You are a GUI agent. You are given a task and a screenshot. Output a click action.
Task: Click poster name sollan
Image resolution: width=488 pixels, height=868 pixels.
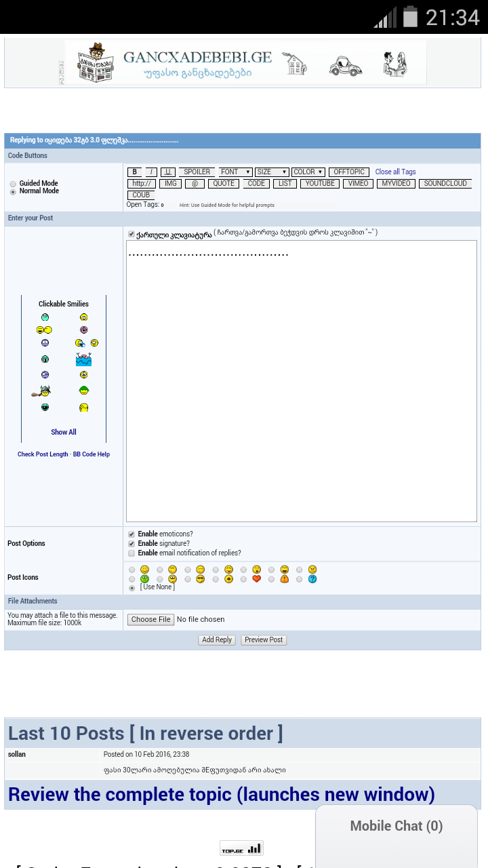coord(17,754)
